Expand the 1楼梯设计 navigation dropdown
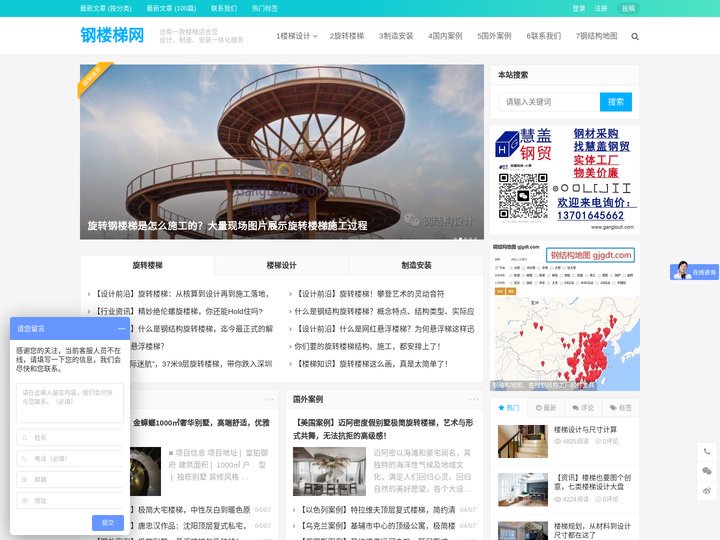 (x=296, y=36)
